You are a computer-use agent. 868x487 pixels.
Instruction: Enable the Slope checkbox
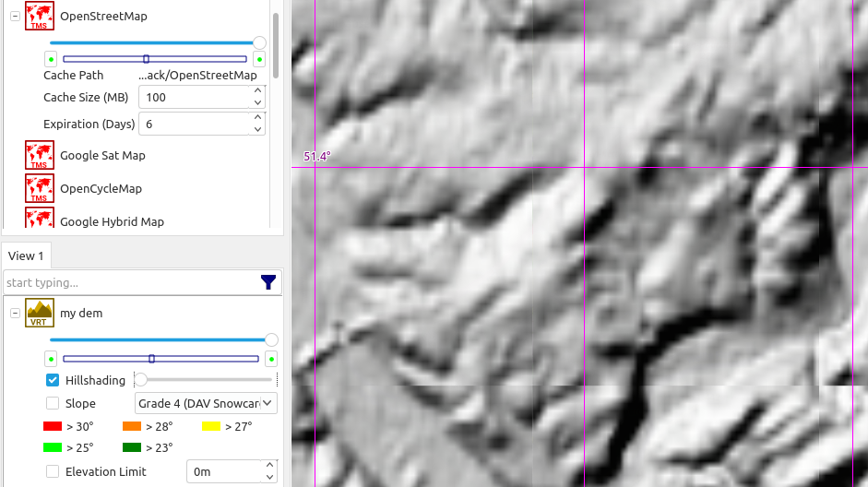point(53,403)
